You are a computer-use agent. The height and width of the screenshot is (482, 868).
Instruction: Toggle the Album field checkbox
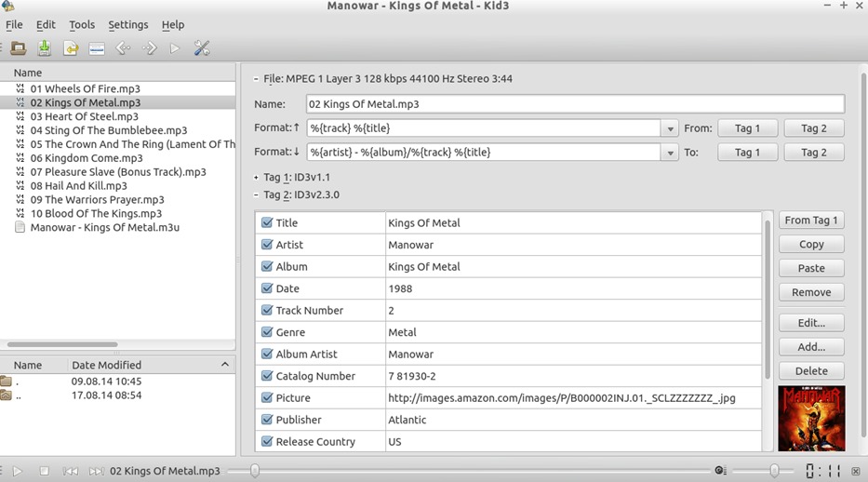267,266
